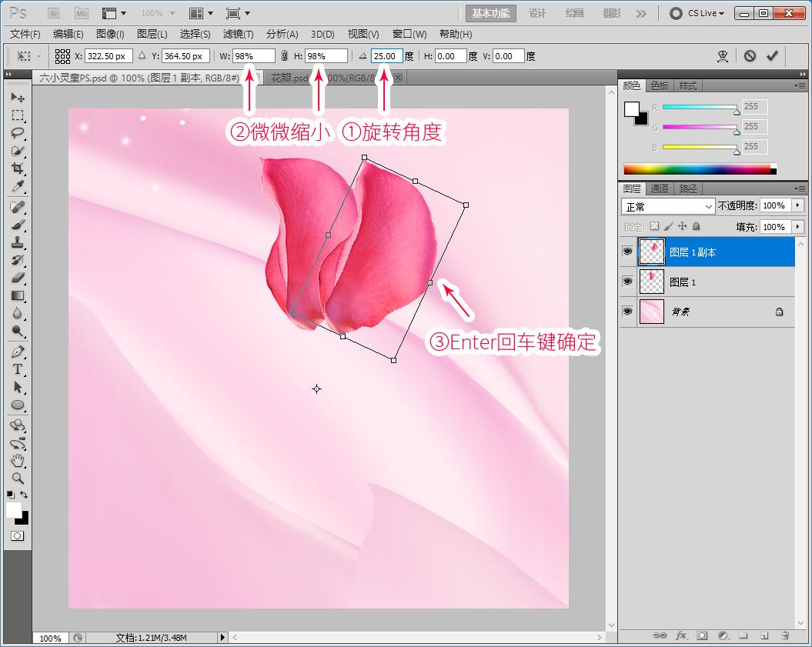Screen dimensions: 812x647
Task: Select the Brush tool
Action: click(x=18, y=225)
